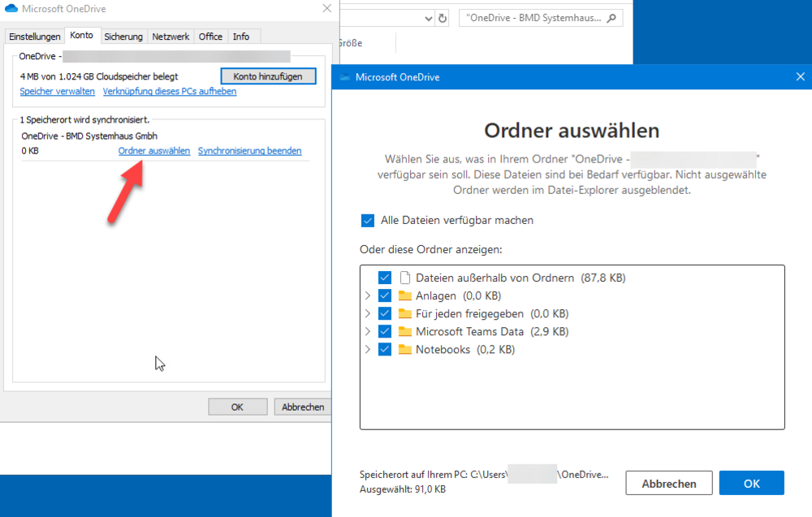Image resolution: width=812 pixels, height=517 pixels.
Task: Click the Microsoft Teams Data folder icon
Action: pyautogui.click(x=405, y=332)
